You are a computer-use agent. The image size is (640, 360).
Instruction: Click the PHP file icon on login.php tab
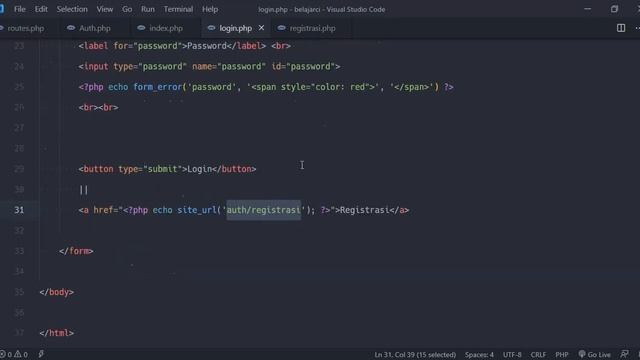[211, 28]
